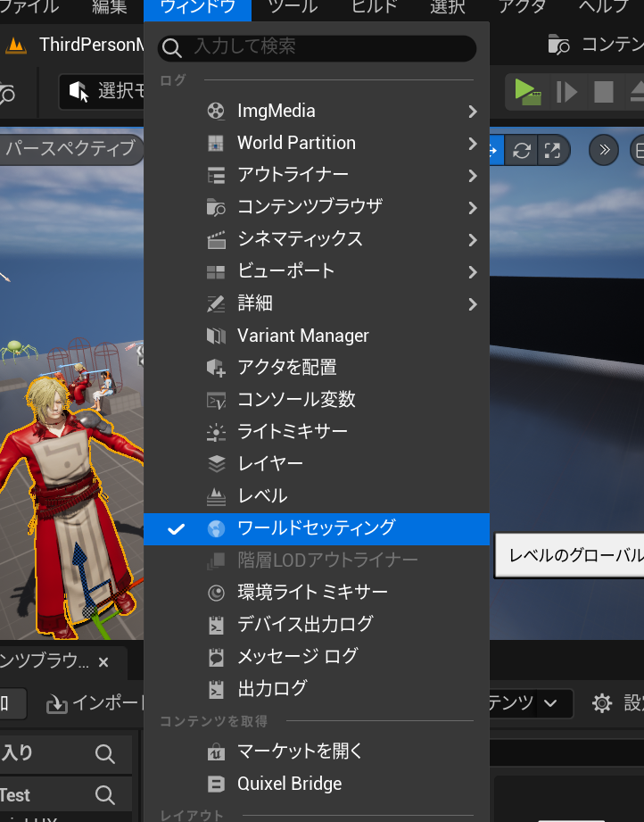
Task: Toggle the レベル panel
Action: tap(317, 496)
